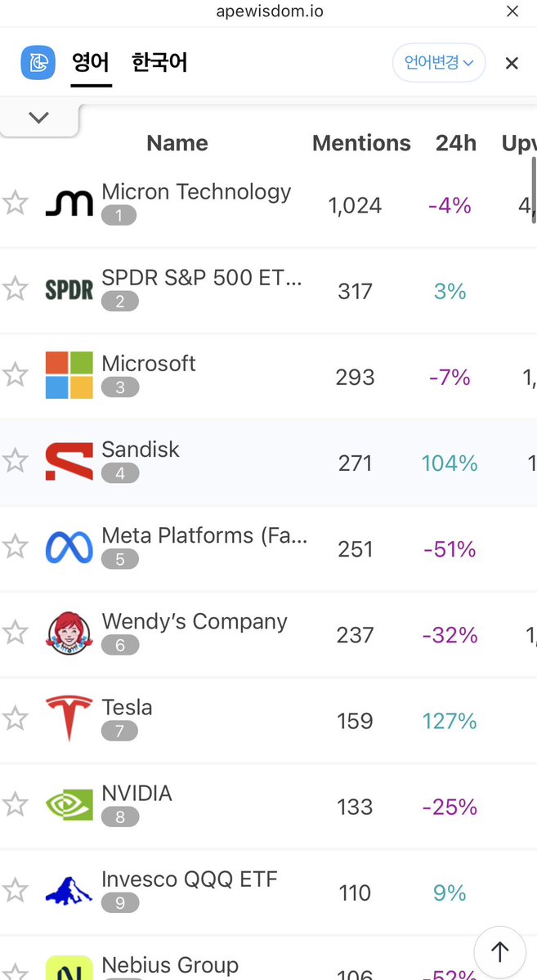Screen dimensions: 537x980
Task: Open the translator app logo icon
Action: 38,62
